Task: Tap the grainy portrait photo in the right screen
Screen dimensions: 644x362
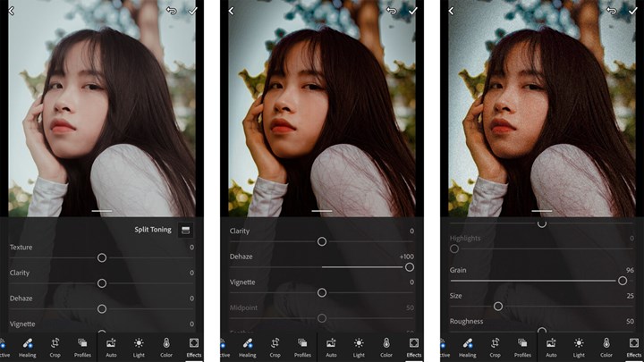Action: (542, 108)
